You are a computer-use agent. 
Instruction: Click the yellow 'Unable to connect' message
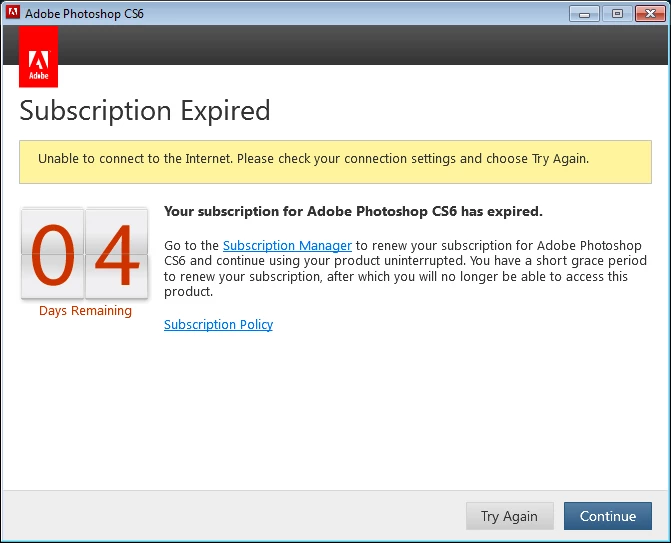(x=335, y=162)
